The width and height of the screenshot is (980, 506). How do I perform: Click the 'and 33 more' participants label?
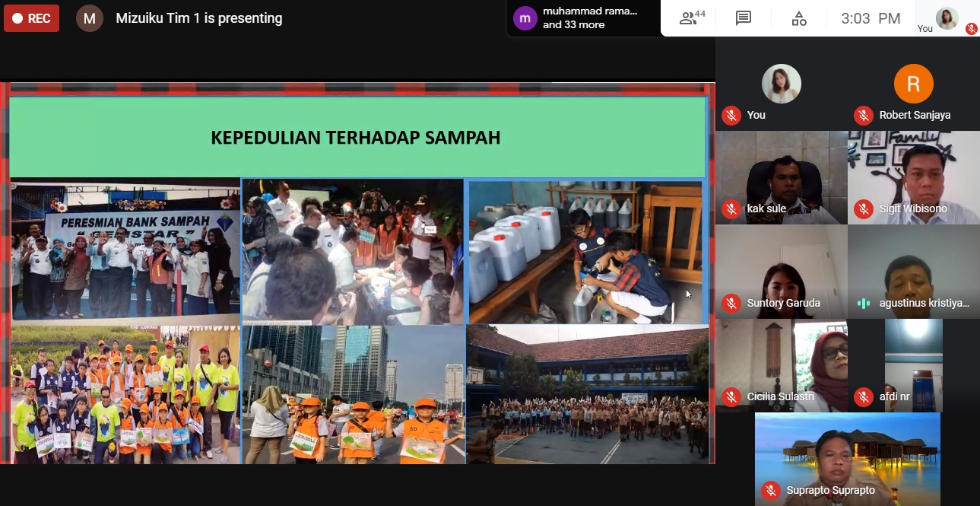click(x=574, y=25)
